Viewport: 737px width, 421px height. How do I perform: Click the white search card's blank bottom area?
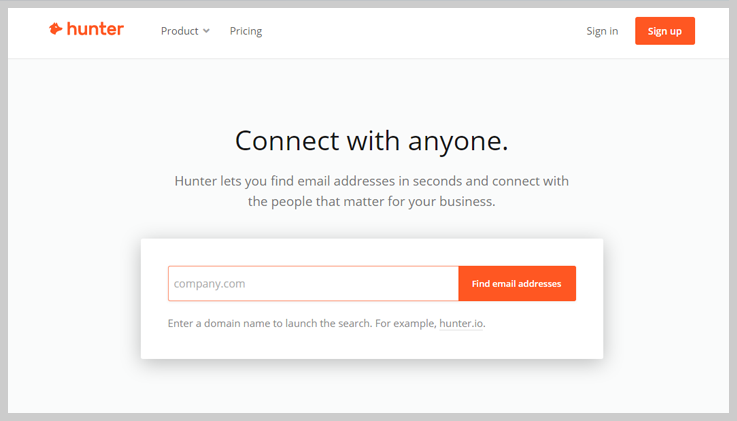(371, 345)
